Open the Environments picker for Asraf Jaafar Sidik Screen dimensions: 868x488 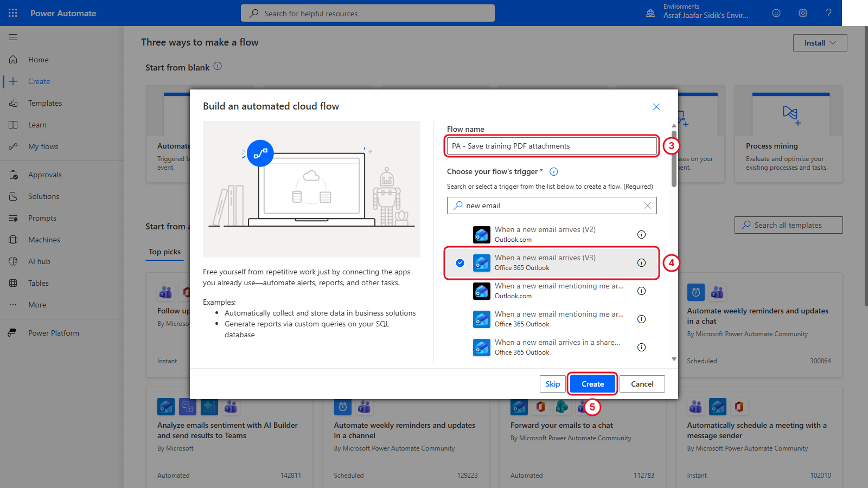point(705,11)
